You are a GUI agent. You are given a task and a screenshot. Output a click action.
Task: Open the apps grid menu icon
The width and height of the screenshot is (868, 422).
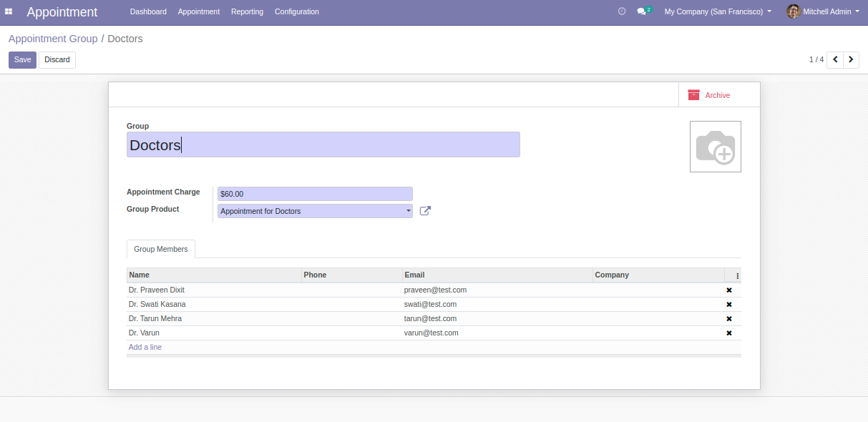[9, 11]
